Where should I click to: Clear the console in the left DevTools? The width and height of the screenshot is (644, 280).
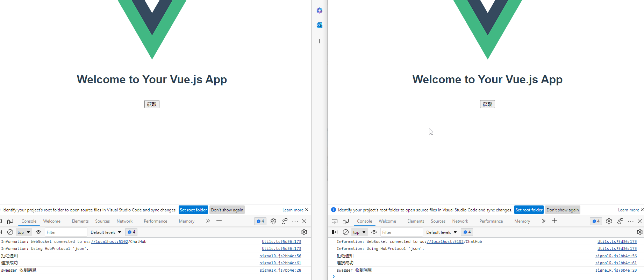[x=10, y=232]
